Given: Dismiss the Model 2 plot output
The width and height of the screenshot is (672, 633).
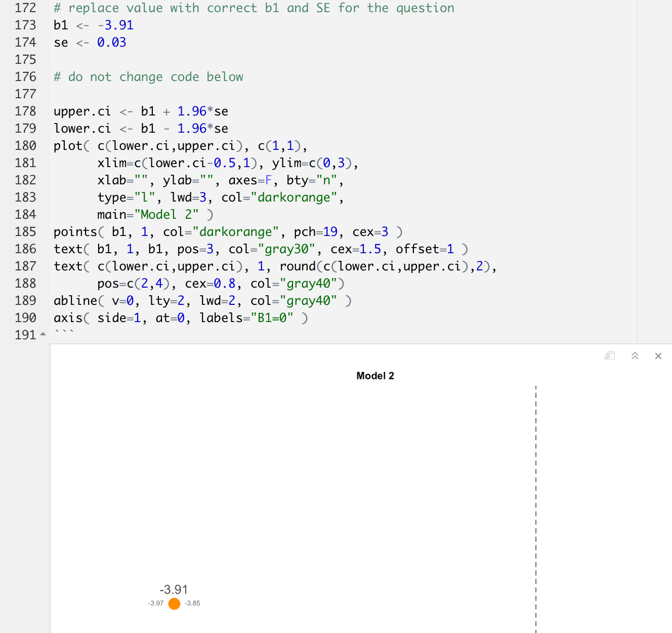Looking at the screenshot, I should [x=658, y=356].
